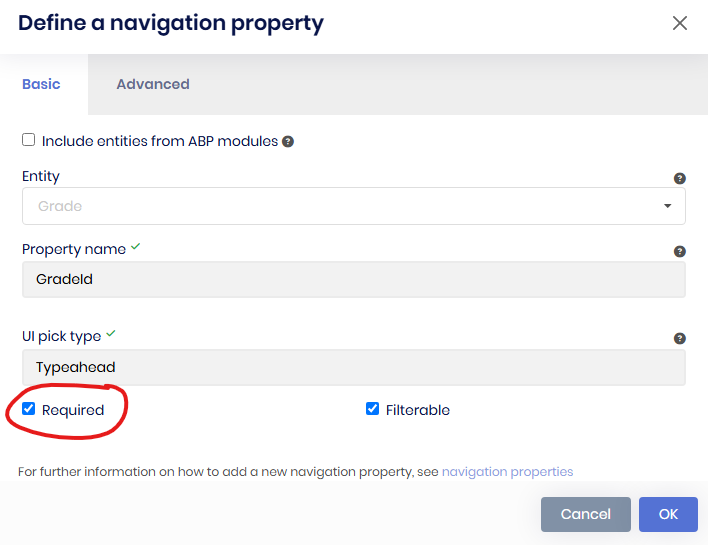Open the UI pick type Typeahead selector
Viewport: 708px width, 545px height.
point(353,367)
